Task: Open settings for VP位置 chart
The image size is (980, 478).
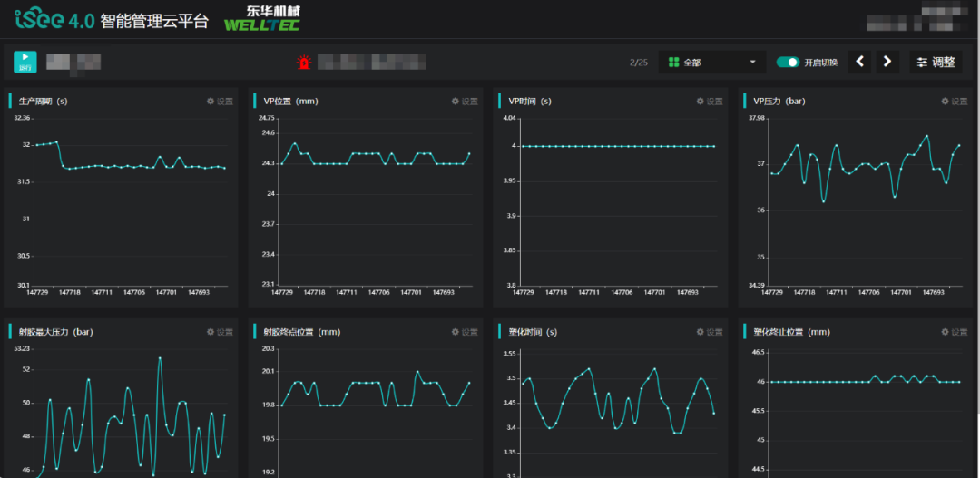Action: point(464,102)
